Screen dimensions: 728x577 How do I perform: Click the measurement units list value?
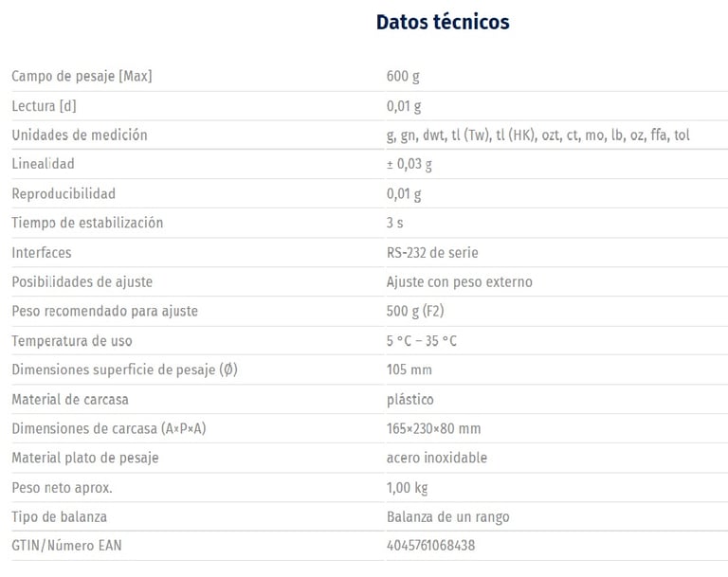pos(537,135)
